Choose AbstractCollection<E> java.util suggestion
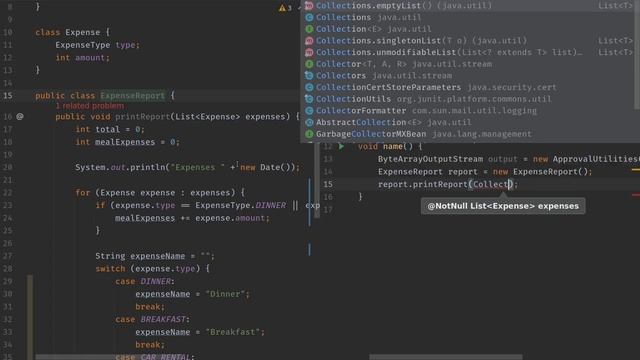Image resolution: width=640 pixels, height=360 pixels. pyautogui.click(x=469, y=122)
